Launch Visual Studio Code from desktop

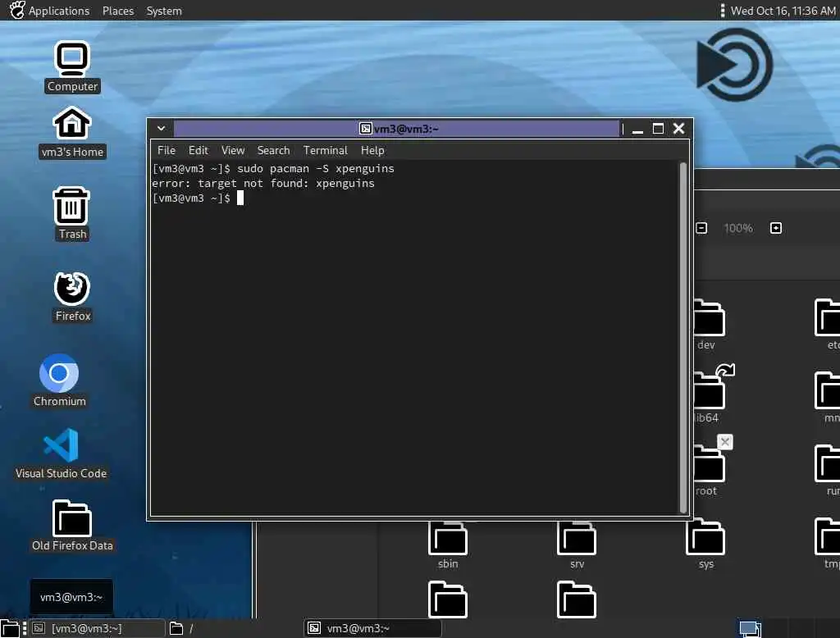[x=61, y=453]
